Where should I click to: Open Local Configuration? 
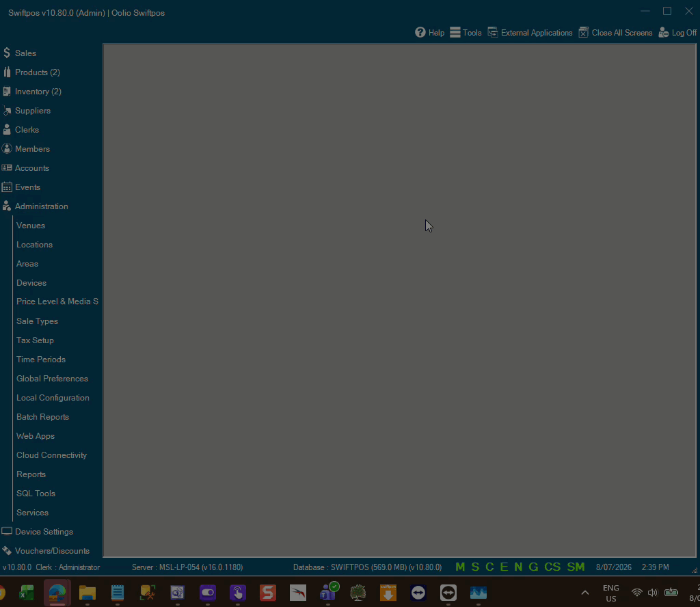(53, 398)
